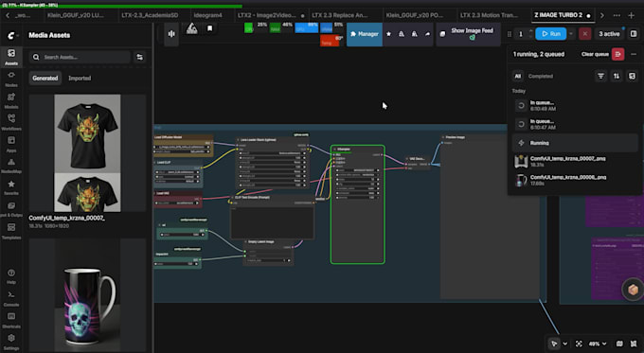The height and width of the screenshot is (353, 644).
Task: Open the Help sidebar icon
Action: point(11,276)
